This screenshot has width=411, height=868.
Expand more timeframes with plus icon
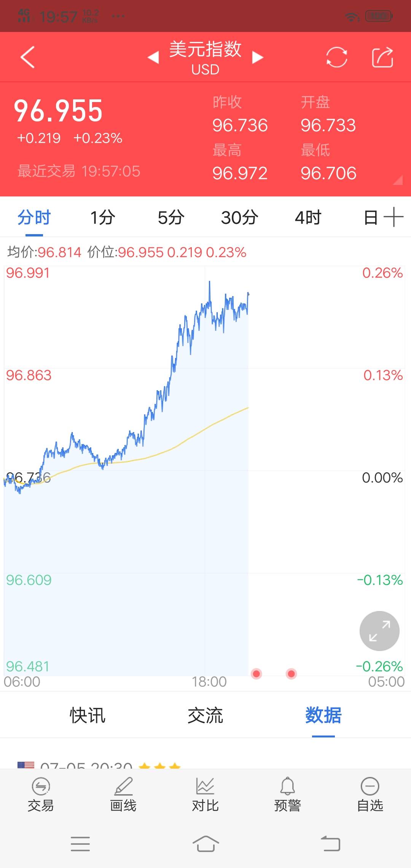(393, 217)
